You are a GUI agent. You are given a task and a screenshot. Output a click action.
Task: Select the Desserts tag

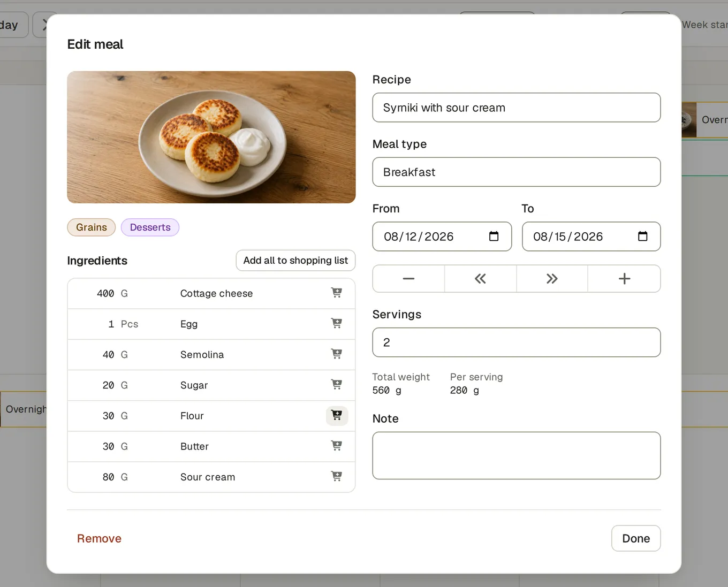[x=150, y=227]
